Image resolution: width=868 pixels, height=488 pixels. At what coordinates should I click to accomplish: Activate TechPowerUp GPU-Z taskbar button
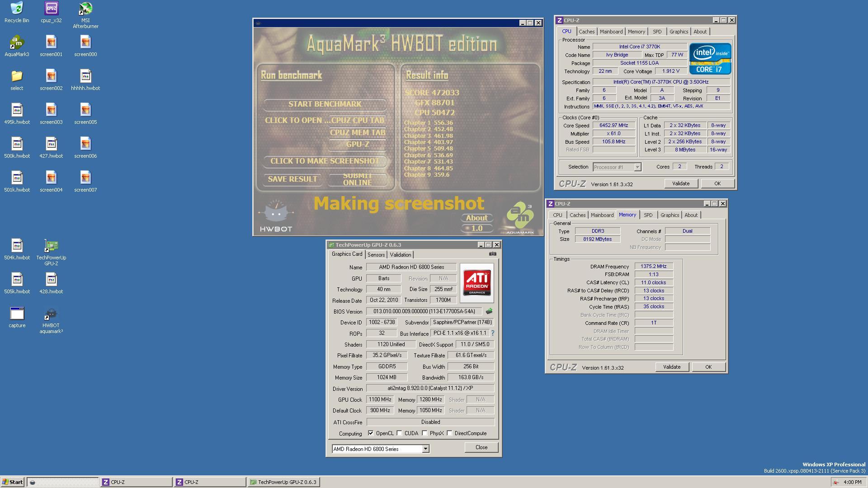[284, 482]
